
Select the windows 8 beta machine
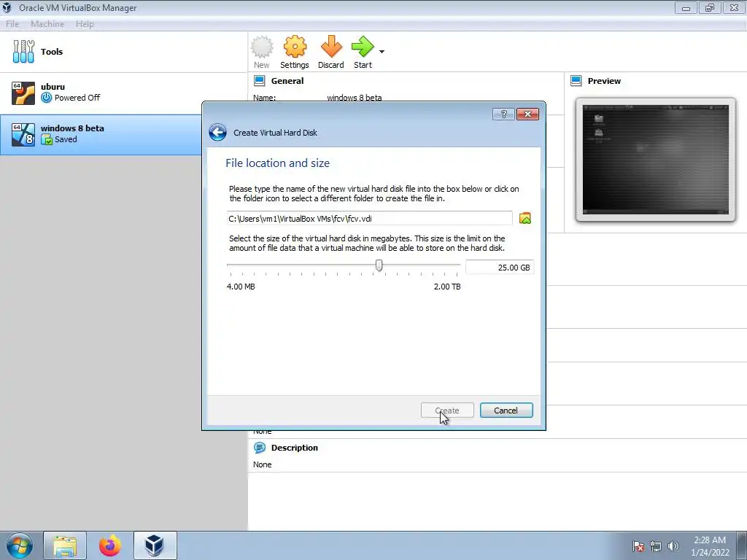(101, 134)
